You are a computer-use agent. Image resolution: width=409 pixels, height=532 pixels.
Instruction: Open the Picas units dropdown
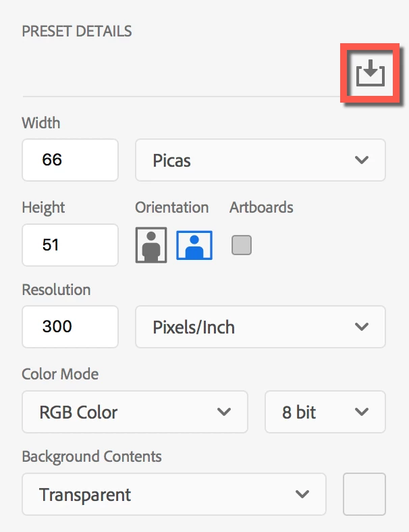[x=261, y=161]
